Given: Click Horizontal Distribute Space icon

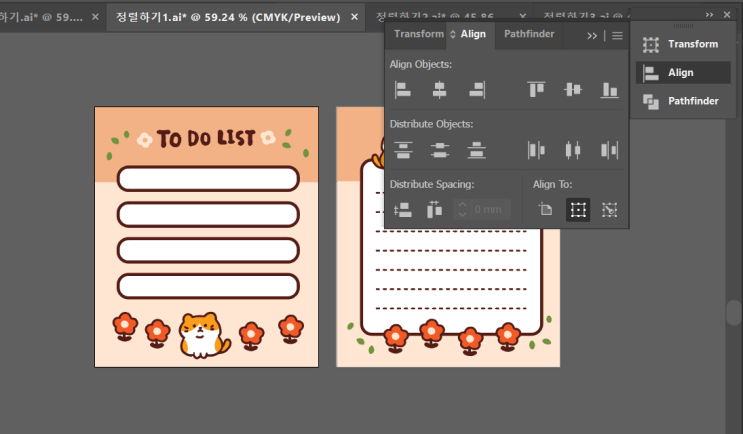Looking at the screenshot, I should click(434, 209).
